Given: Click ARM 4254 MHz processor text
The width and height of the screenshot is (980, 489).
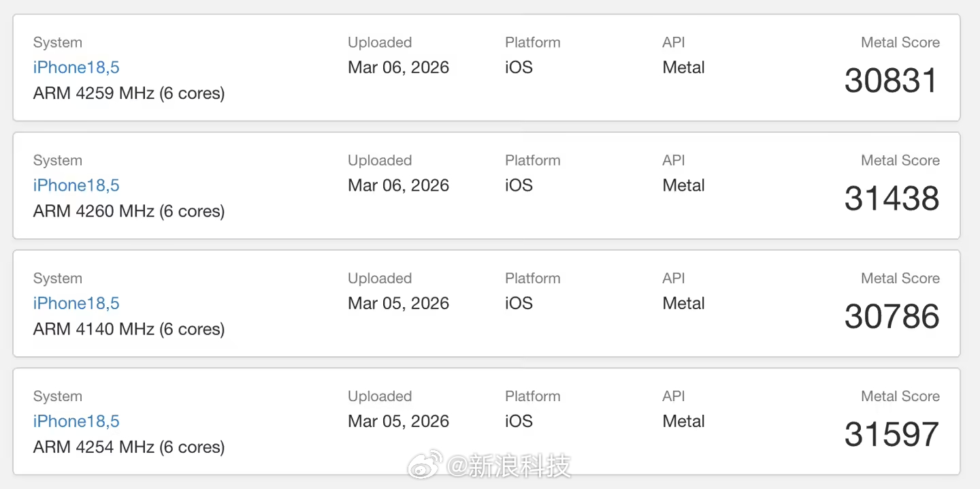Looking at the screenshot, I should pos(129,447).
